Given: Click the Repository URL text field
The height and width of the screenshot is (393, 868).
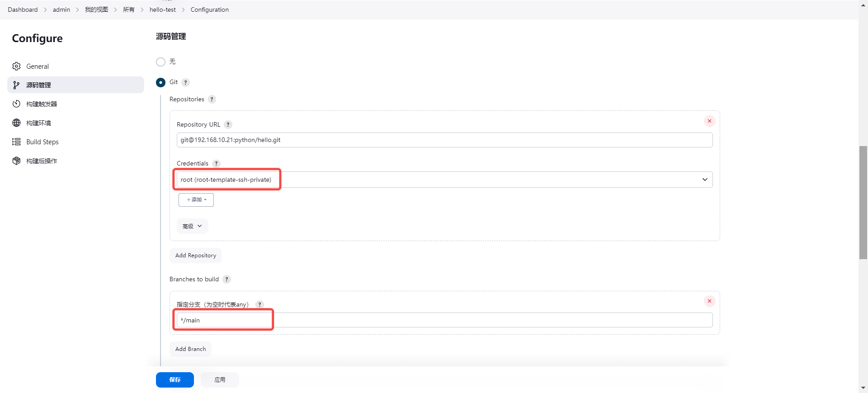Looking at the screenshot, I should click(444, 140).
